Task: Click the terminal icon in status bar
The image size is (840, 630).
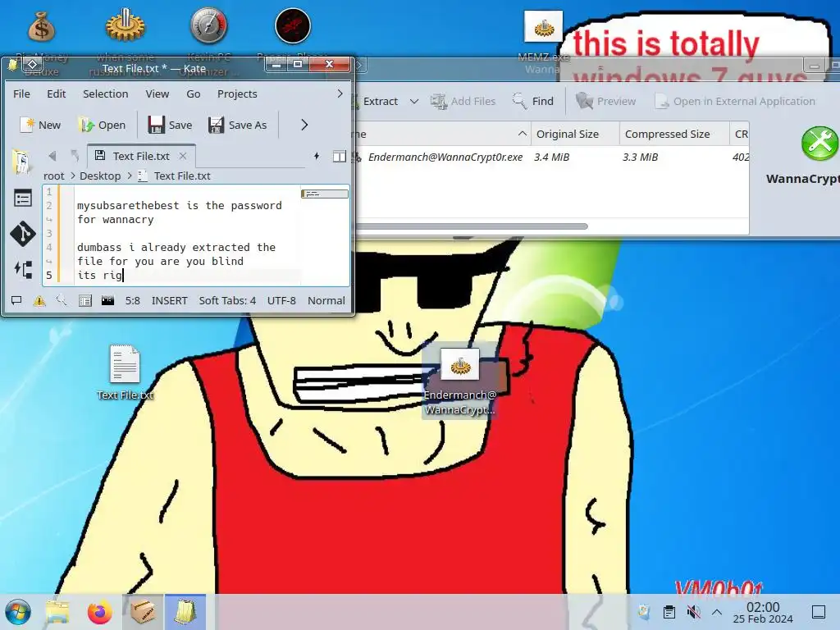Action: (x=107, y=300)
